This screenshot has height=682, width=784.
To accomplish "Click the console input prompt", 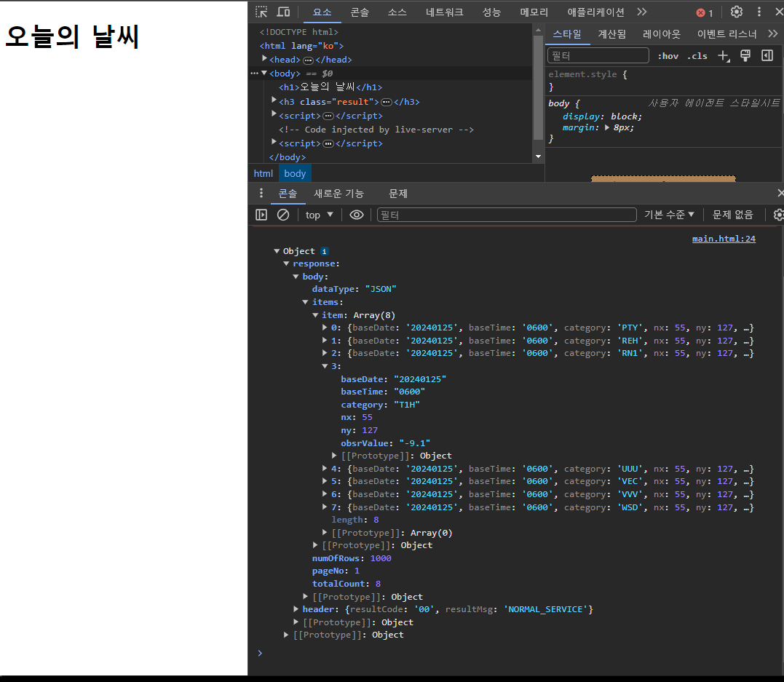I will (515, 653).
